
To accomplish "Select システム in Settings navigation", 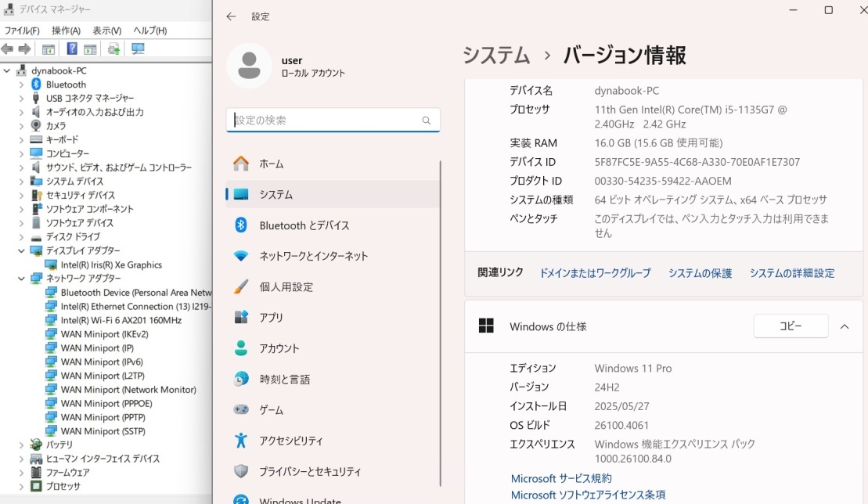I will click(333, 194).
